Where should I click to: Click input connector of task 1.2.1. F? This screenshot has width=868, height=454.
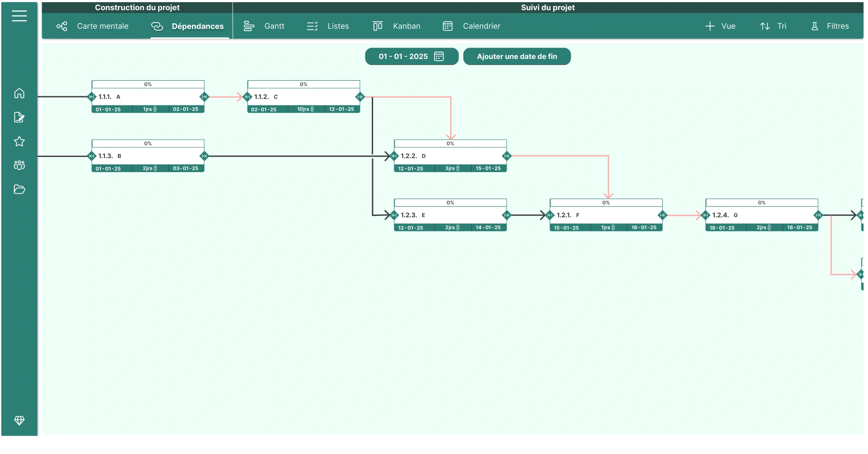pos(550,215)
